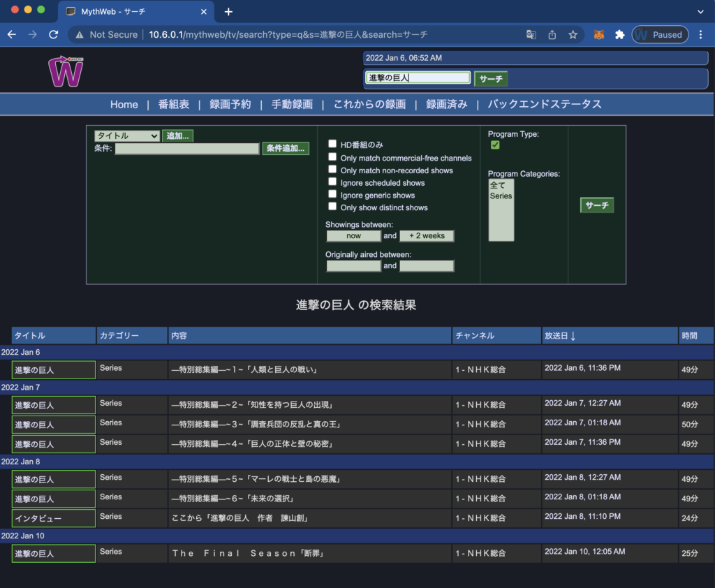Screen dimensions: 715x588
Task: Reload the page with browser refresh icon
Action: [x=53, y=34]
